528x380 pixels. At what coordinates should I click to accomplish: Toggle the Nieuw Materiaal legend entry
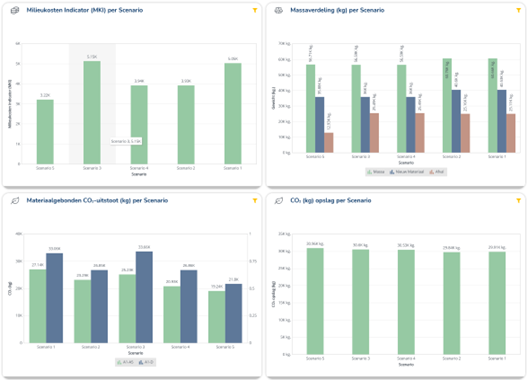click(407, 172)
